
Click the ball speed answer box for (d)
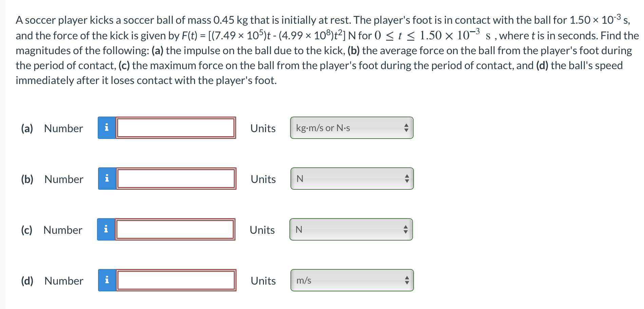(x=175, y=281)
